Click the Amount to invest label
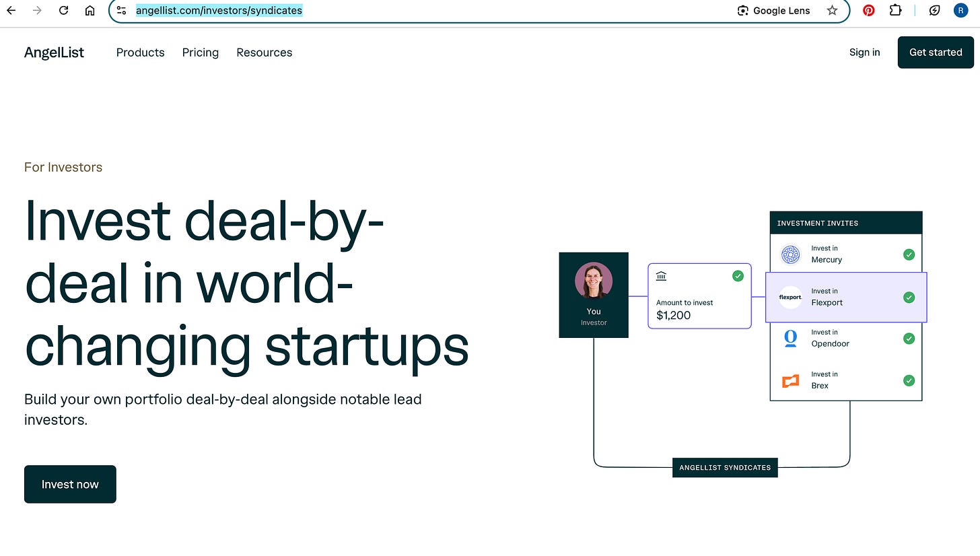 pos(685,302)
